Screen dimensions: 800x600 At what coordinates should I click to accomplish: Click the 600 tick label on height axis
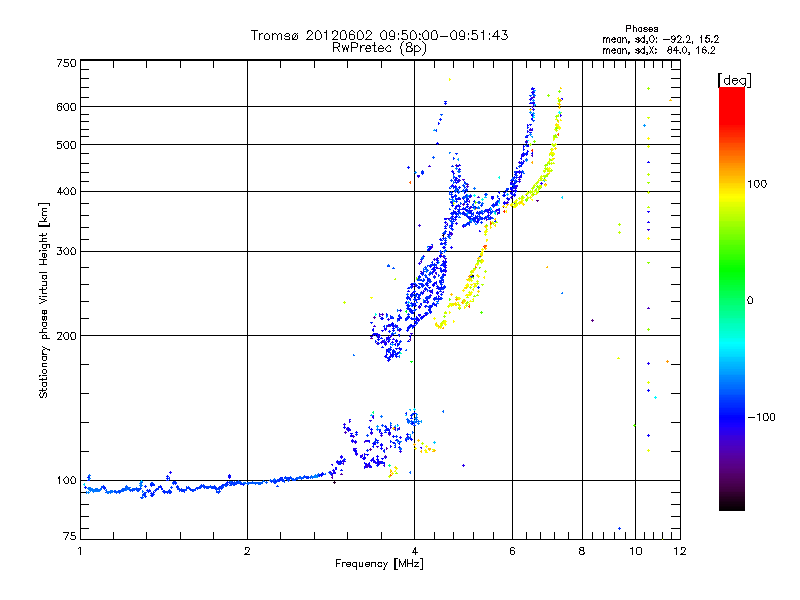pos(67,107)
